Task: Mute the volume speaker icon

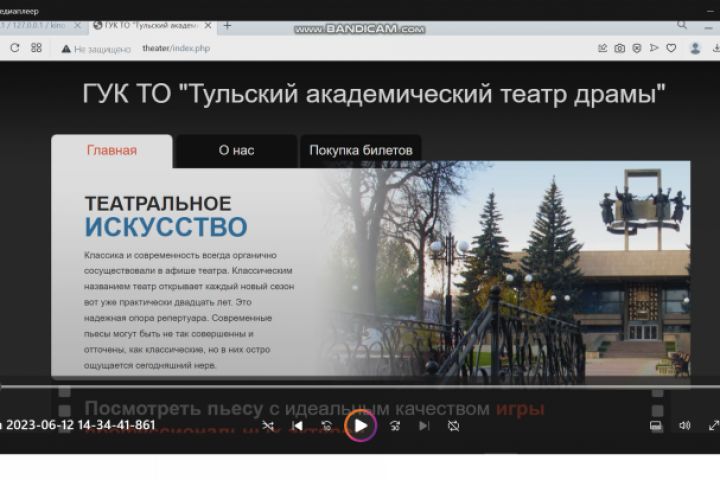Action: click(x=685, y=425)
